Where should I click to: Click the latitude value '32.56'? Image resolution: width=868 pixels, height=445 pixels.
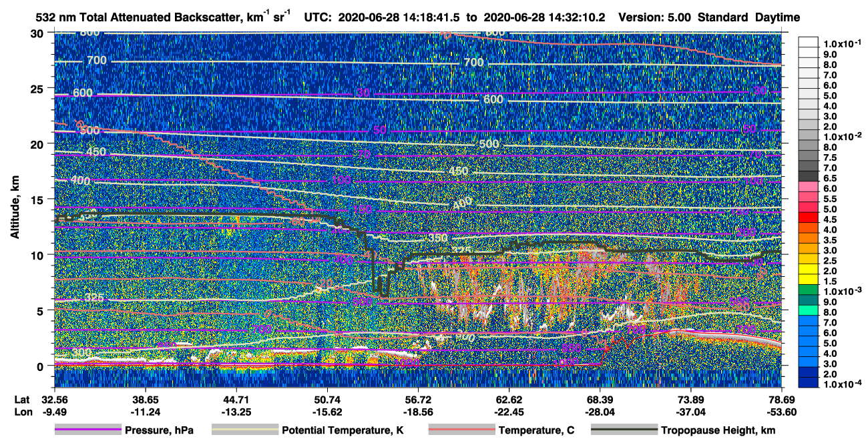(x=54, y=399)
